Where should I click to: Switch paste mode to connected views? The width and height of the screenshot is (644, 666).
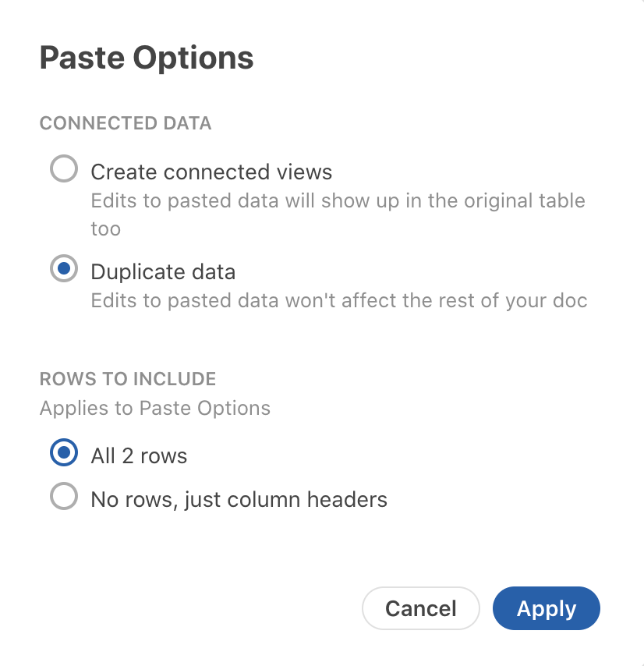(63, 169)
